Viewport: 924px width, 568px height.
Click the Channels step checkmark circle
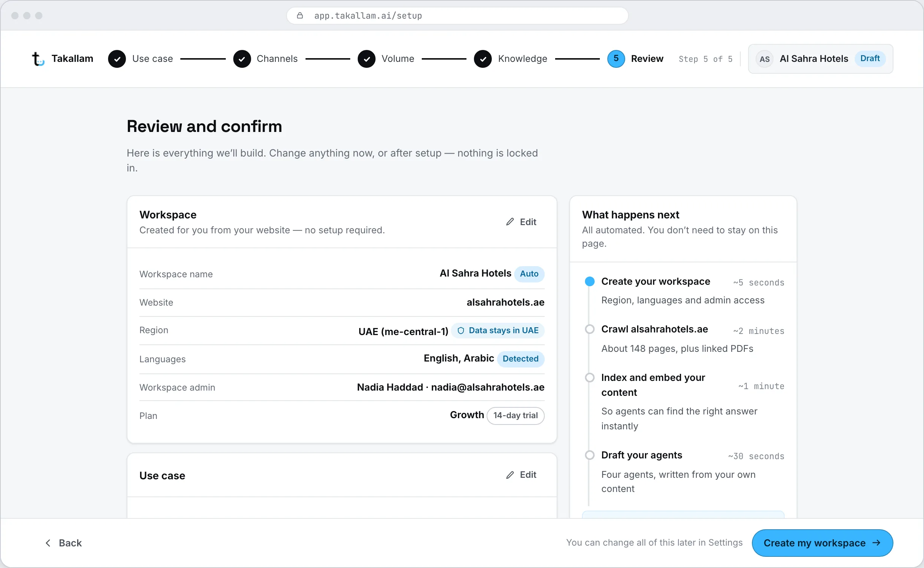pos(242,59)
